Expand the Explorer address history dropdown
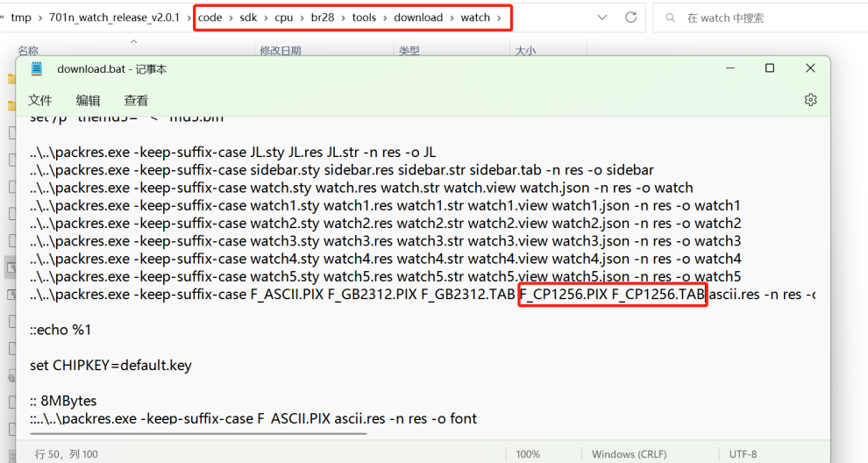The image size is (868, 463). click(602, 18)
